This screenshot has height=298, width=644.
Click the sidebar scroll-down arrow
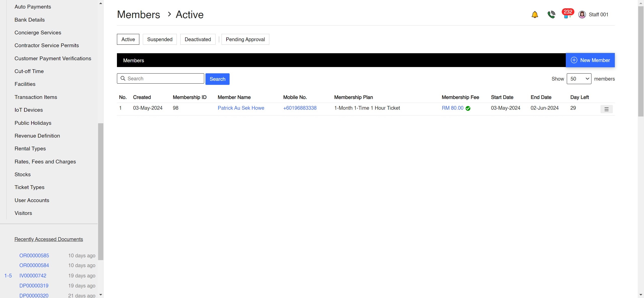point(101,294)
